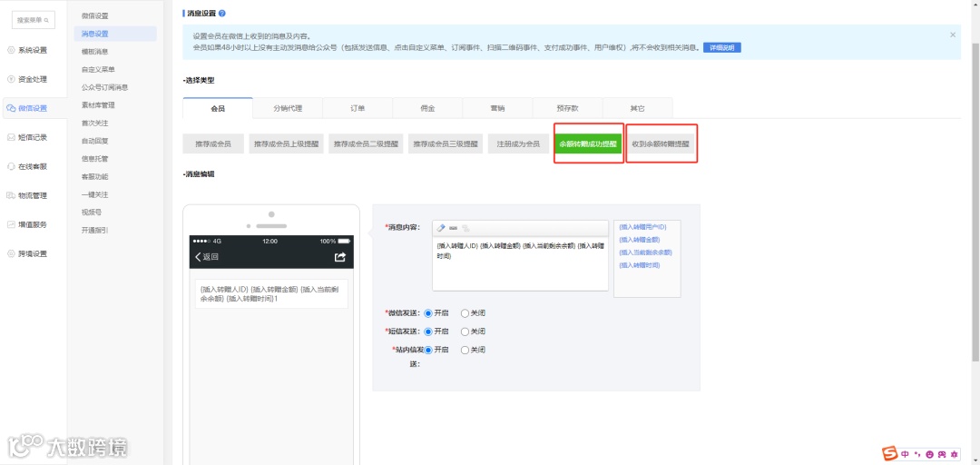Click the punctuation mode icon in IME bar

(x=917, y=454)
